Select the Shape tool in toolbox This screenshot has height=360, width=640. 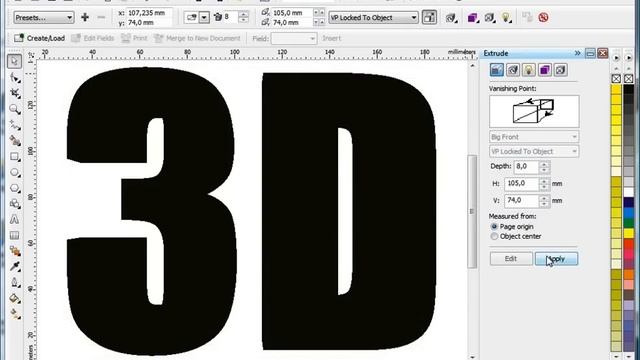click(15, 78)
